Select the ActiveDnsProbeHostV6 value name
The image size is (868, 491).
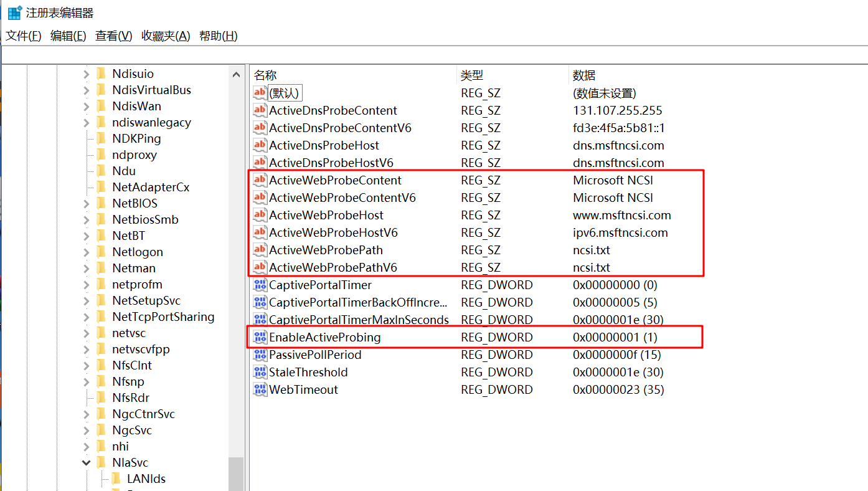point(331,163)
